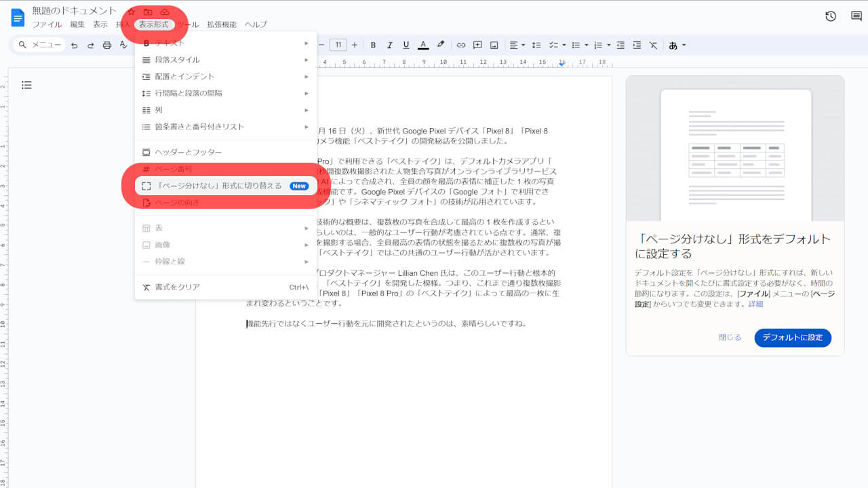Open the 表示 menu
This screenshot has height=488, width=868.
pyautogui.click(x=100, y=24)
